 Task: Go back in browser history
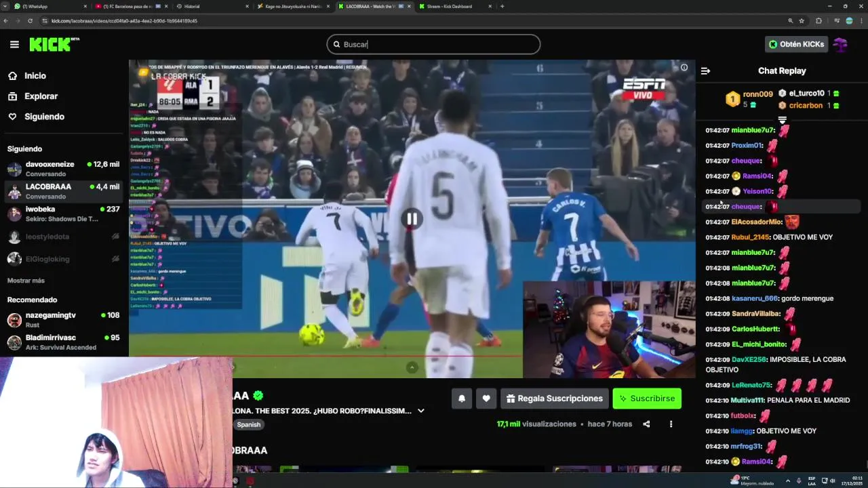pos(5,21)
